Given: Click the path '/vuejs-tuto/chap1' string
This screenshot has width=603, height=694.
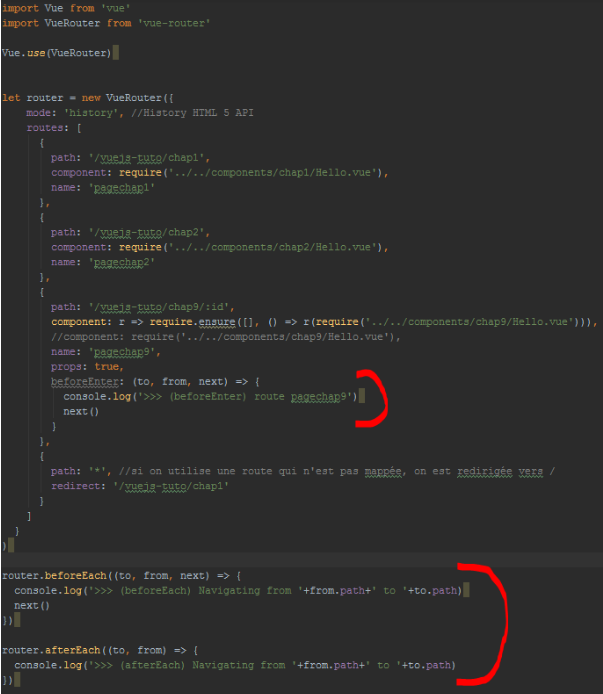Looking at the screenshot, I should point(149,158).
